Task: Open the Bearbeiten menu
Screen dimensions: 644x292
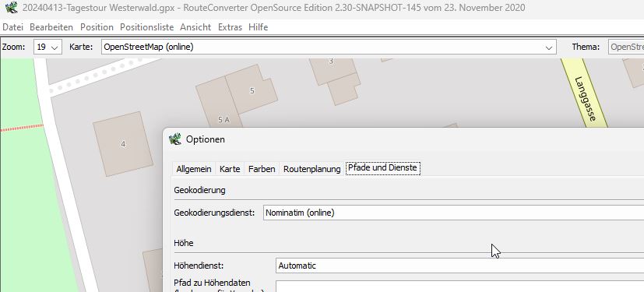Action: [x=51, y=27]
